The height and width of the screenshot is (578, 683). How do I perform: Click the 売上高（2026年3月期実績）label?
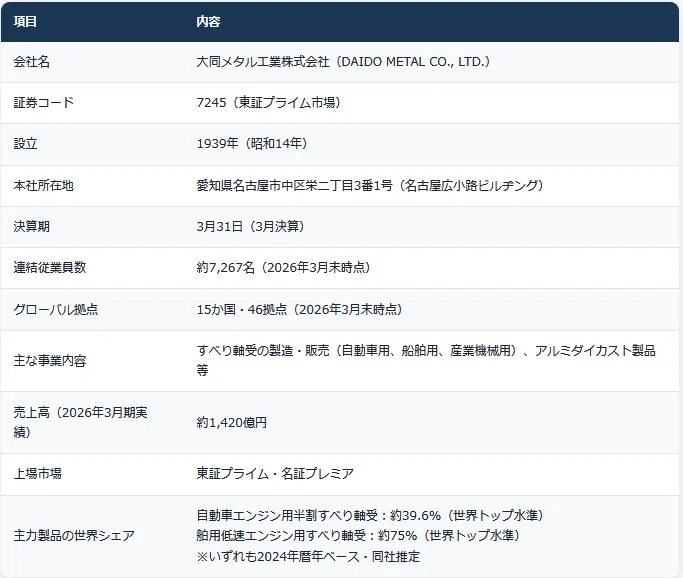tap(81, 422)
